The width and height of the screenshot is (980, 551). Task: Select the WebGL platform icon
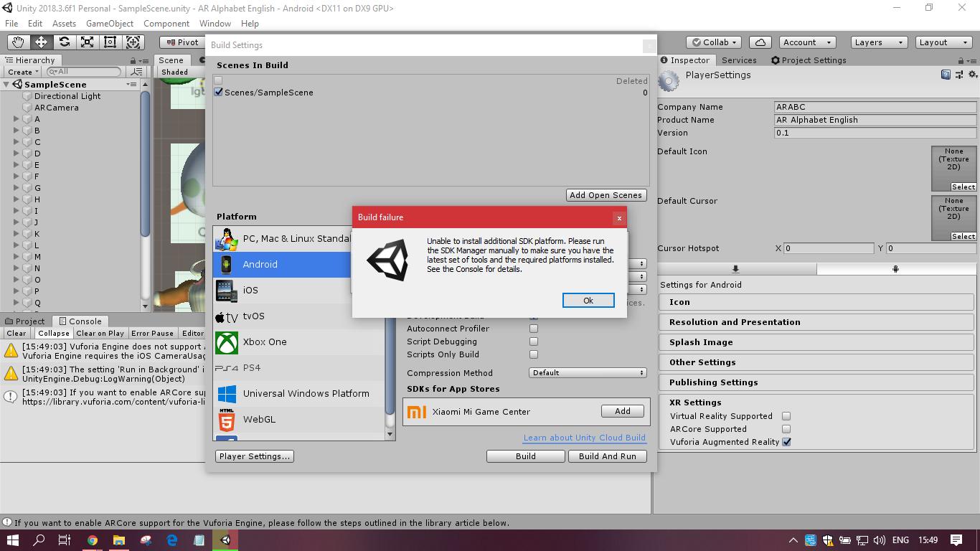pyautogui.click(x=227, y=419)
